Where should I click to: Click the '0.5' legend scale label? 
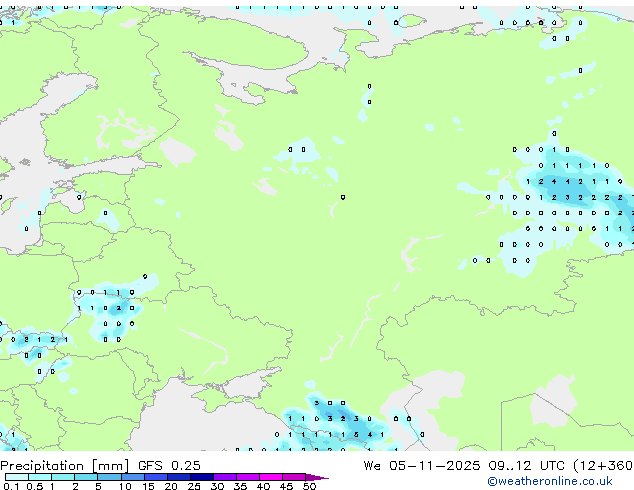click(35, 486)
